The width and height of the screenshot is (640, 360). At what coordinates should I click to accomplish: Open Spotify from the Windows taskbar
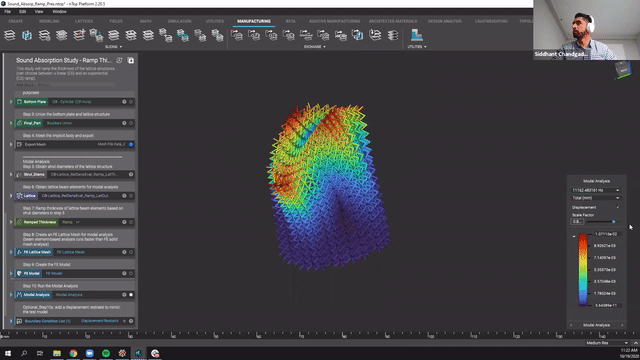click(x=106, y=353)
